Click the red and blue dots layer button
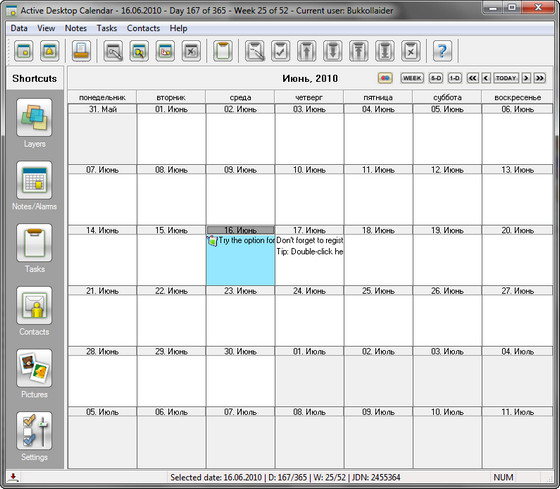Screen dimensions: 560x489 pos(385,78)
